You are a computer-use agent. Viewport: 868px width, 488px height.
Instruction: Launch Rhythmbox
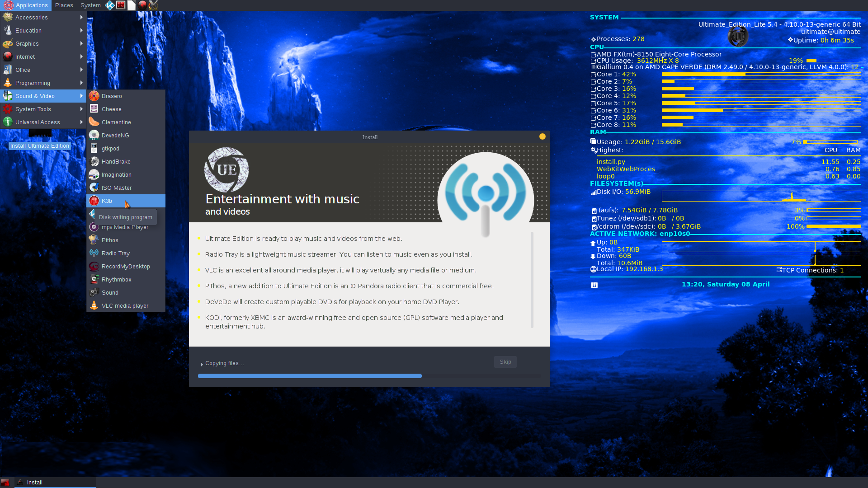click(126, 279)
